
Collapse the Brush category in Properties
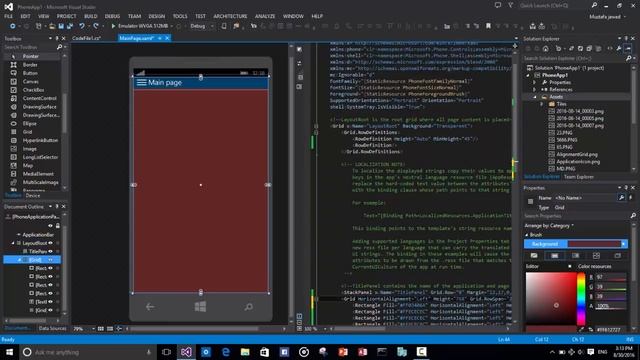tap(527, 235)
